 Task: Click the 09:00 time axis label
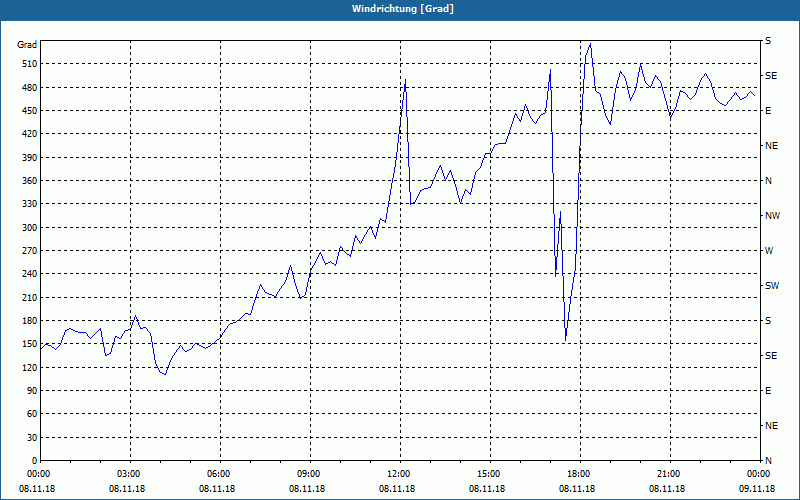(x=310, y=473)
